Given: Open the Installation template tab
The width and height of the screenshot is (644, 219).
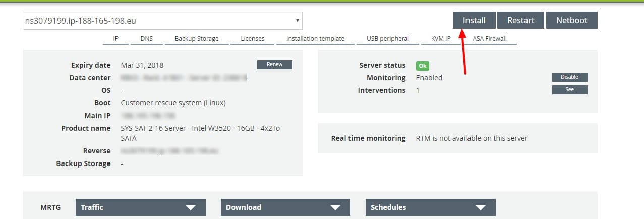Looking at the screenshot, I should [315, 39].
